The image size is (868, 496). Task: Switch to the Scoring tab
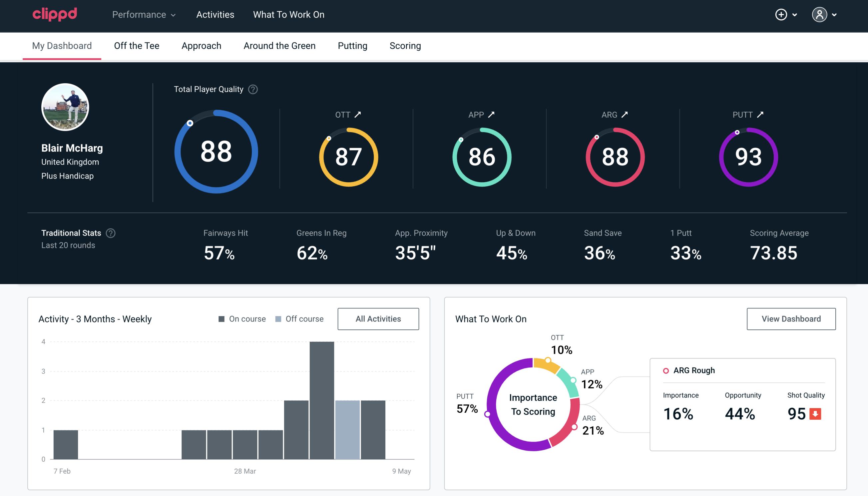click(x=405, y=45)
